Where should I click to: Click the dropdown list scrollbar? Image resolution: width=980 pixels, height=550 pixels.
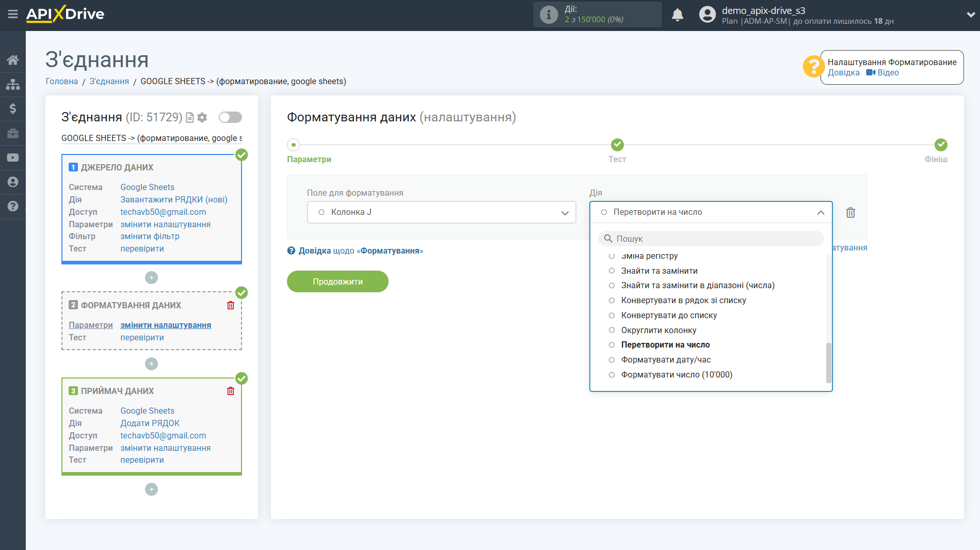[829, 363]
